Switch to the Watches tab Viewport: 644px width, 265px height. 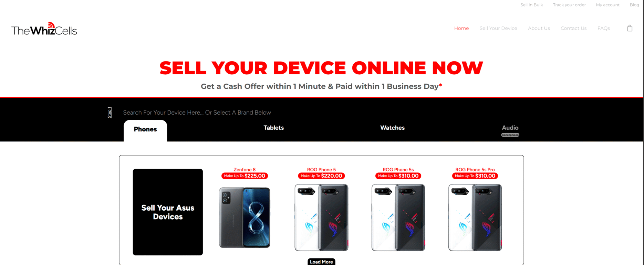(x=392, y=128)
